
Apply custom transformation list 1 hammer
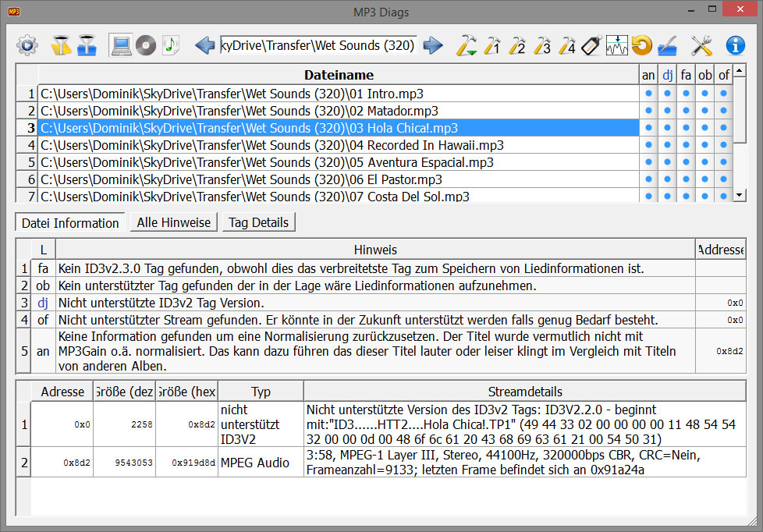(x=492, y=45)
